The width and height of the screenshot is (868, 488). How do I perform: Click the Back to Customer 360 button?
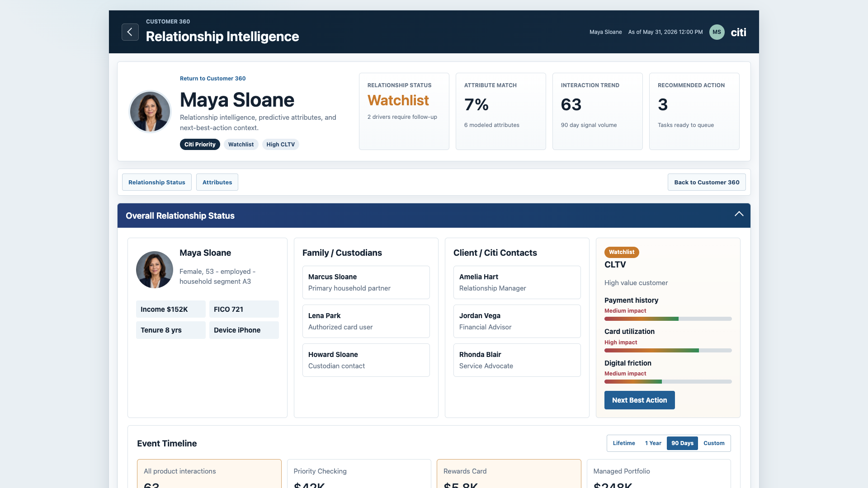tap(707, 182)
